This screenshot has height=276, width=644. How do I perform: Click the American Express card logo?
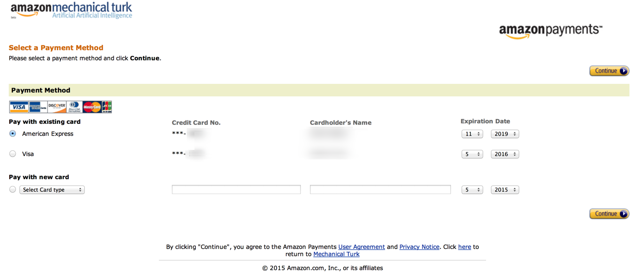38,107
